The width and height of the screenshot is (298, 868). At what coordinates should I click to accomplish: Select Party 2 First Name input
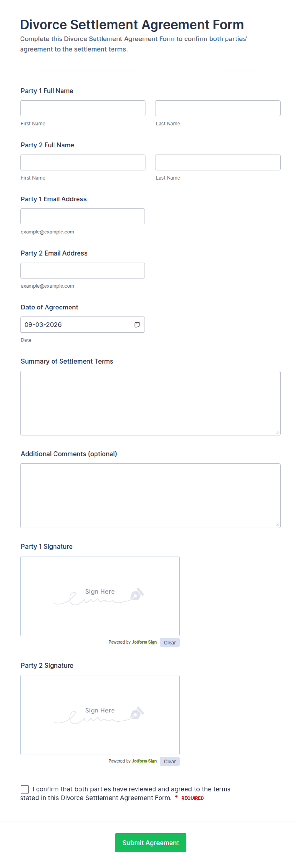click(83, 163)
